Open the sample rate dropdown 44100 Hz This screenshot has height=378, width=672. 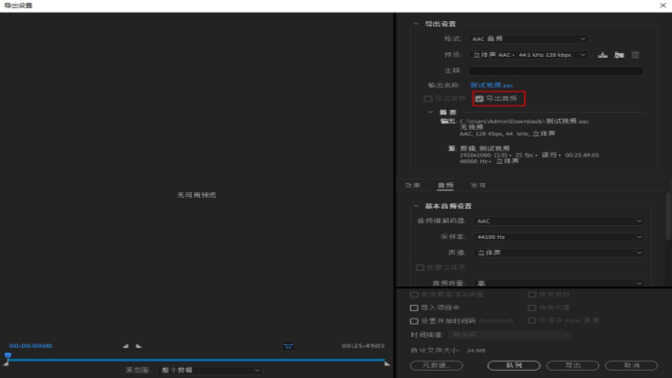(559, 237)
